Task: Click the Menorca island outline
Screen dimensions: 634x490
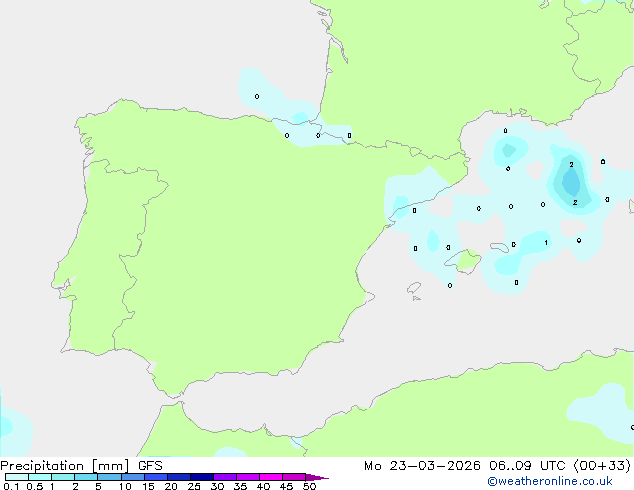Action: [500, 247]
